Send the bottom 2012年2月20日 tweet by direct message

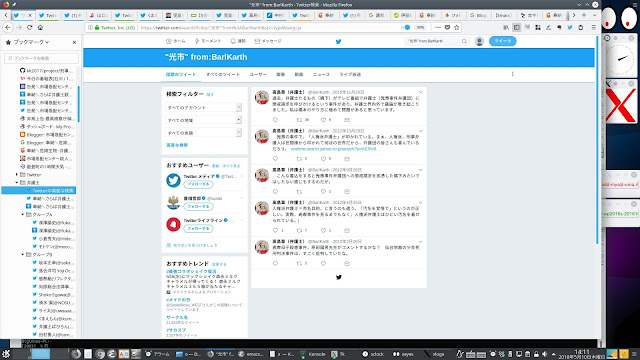(x=347, y=263)
